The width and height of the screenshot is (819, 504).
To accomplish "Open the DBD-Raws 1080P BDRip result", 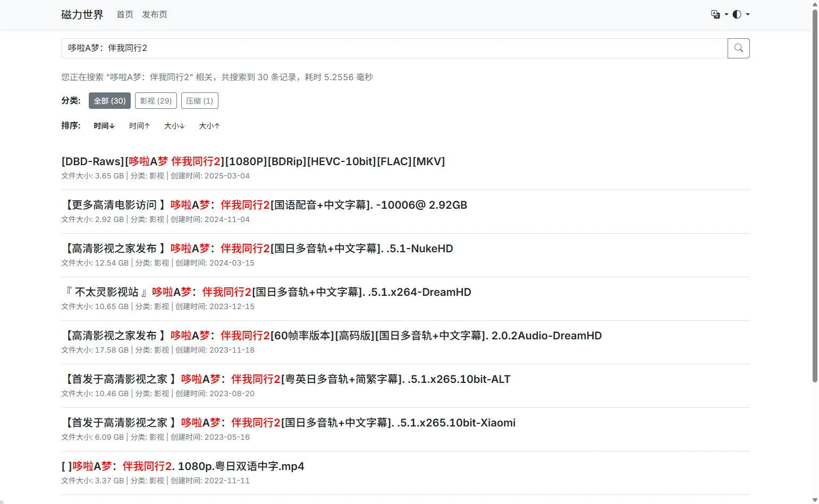I will pos(253,161).
